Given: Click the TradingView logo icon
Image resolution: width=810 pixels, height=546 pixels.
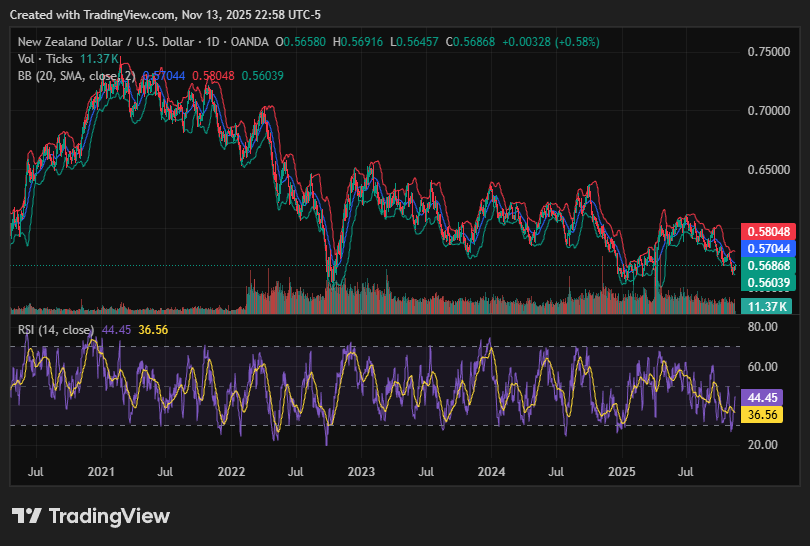Looking at the screenshot, I should pos(26,516).
